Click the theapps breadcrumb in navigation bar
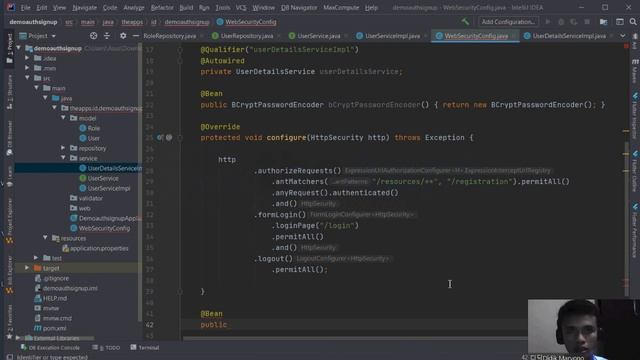 [x=132, y=22]
